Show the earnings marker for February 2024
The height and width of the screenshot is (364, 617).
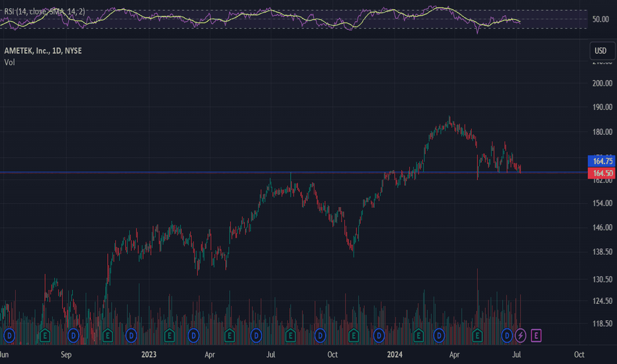(418, 336)
